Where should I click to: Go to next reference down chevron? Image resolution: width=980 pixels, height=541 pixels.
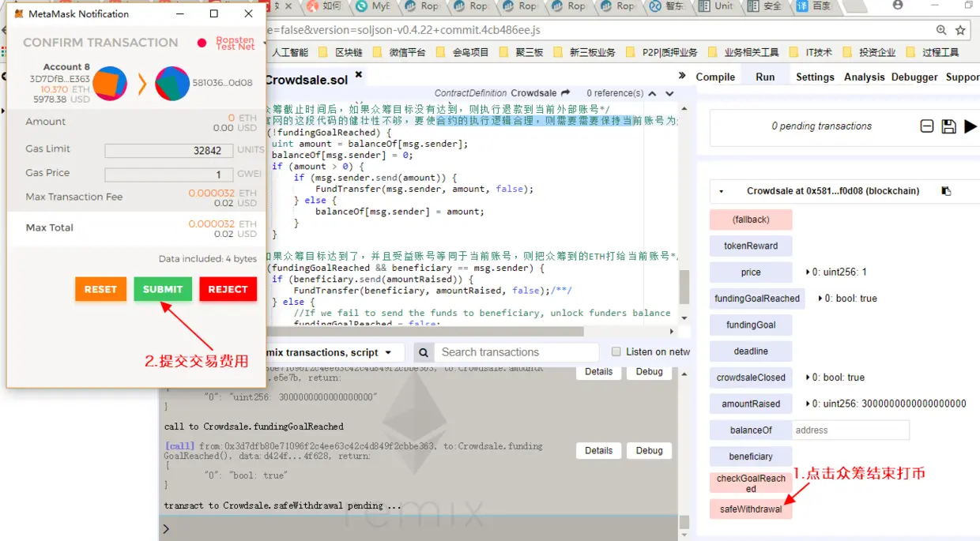point(669,93)
